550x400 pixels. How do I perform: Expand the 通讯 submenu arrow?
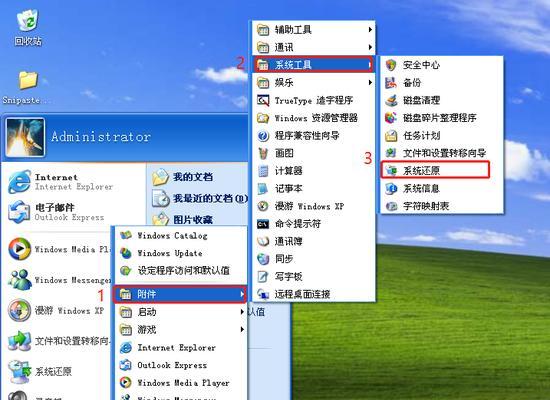[x=370, y=47]
